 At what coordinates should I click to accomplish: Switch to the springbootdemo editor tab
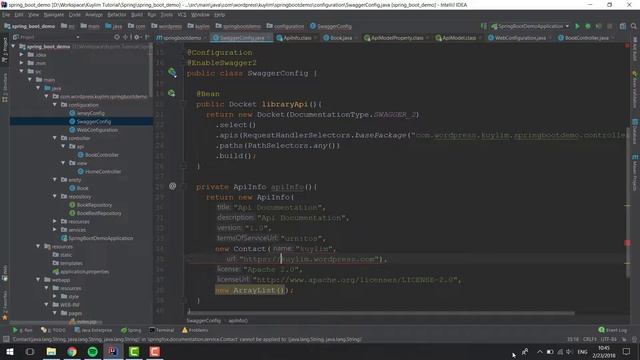(182, 38)
